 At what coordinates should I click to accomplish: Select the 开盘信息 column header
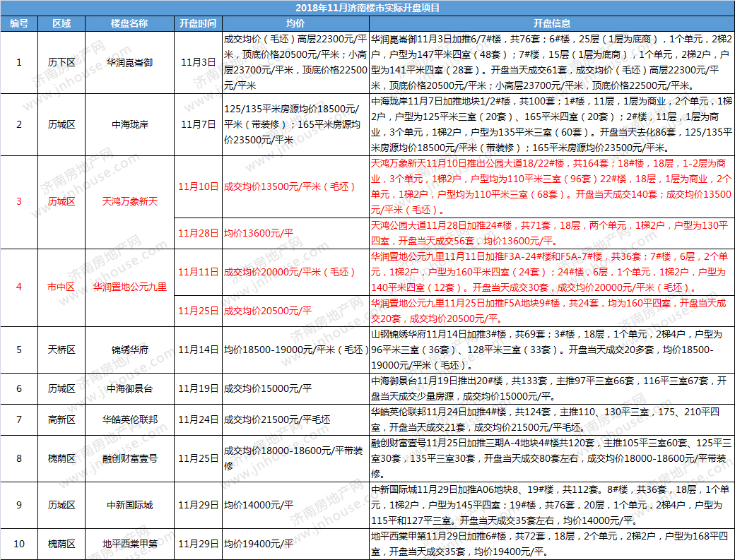pos(551,23)
